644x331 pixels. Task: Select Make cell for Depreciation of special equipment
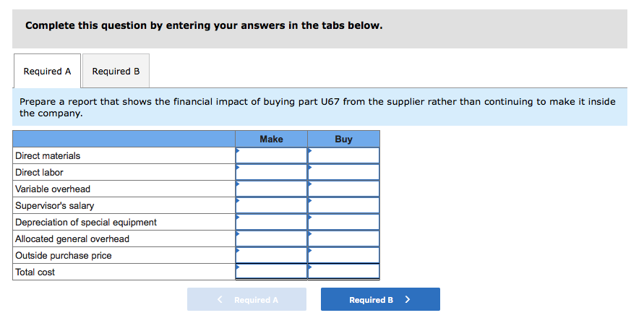pos(271,223)
